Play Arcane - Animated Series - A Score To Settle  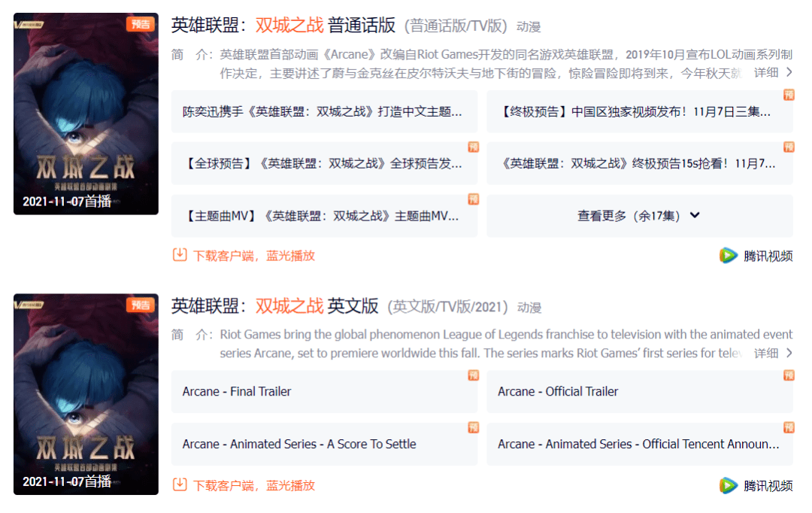coord(324,444)
